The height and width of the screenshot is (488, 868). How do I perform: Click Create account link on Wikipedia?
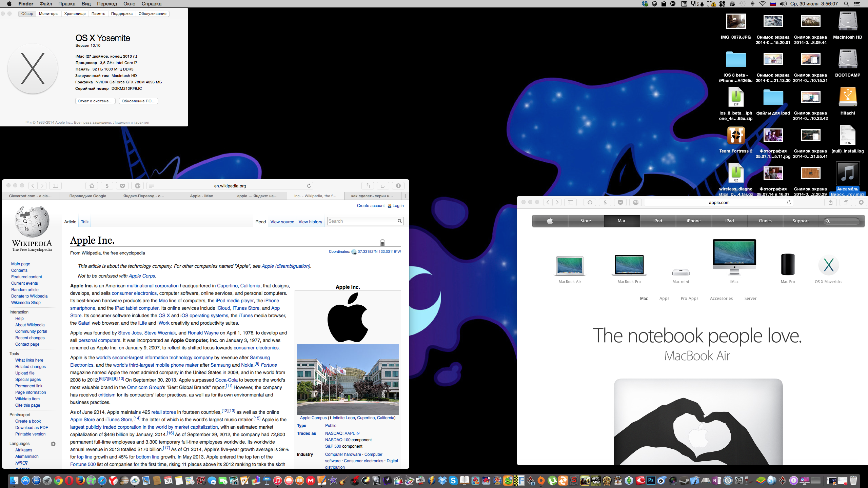tap(371, 206)
